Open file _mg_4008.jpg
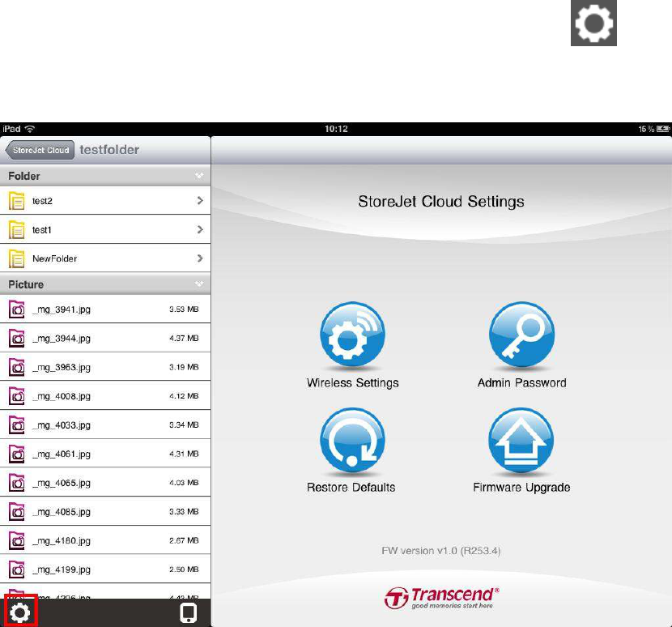The image size is (672, 627). (x=105, y=396)
